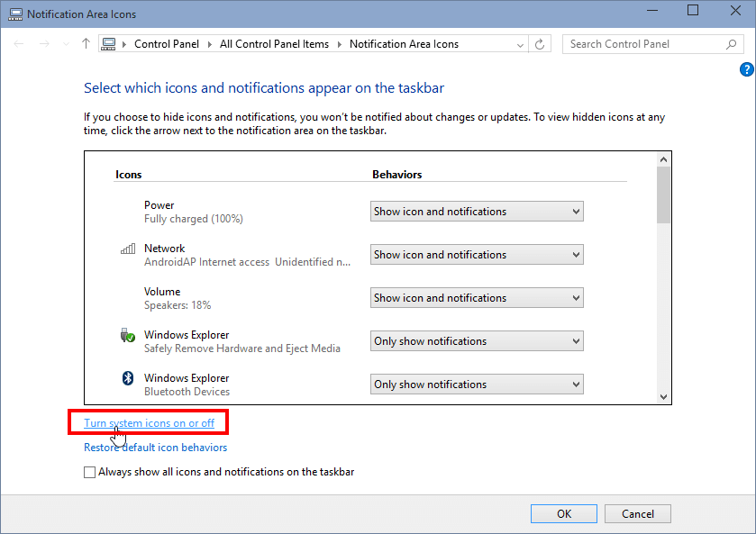Click the Network row label
756x534 pixels.
[x=164, y=249]
